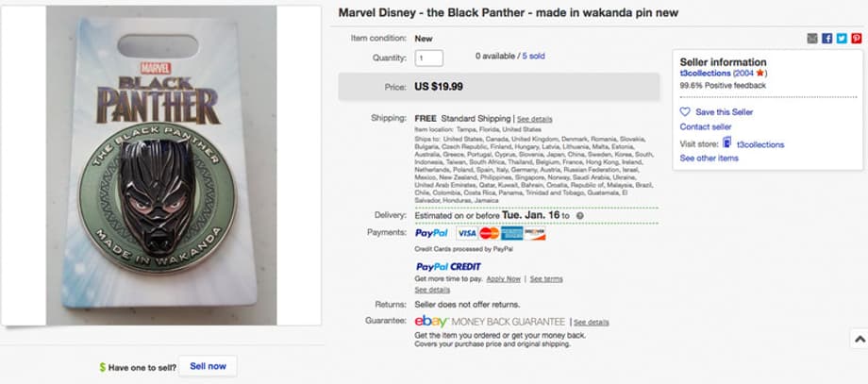Click the 'Sell now' button

[x=208, y=366]
